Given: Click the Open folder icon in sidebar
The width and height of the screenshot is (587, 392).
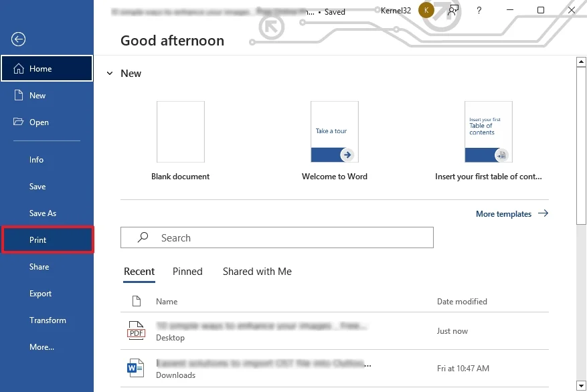Looking at the screenshot, I should (18, 122).
